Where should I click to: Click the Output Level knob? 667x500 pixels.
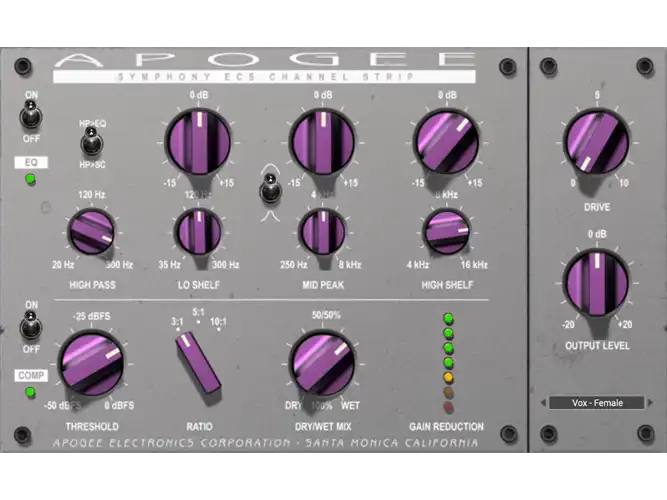(596, 283)
